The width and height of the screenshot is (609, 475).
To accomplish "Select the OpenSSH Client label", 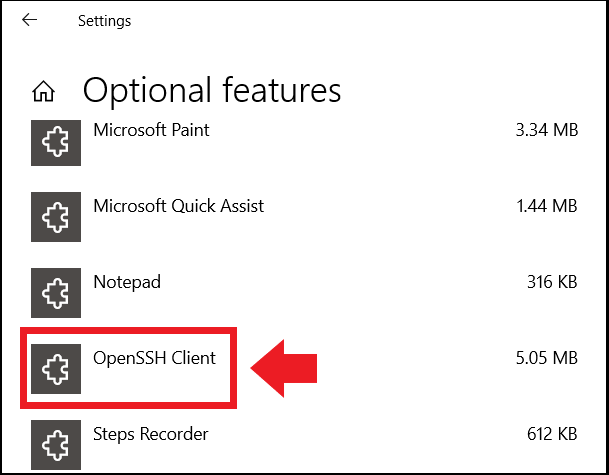I will (154, 357).
